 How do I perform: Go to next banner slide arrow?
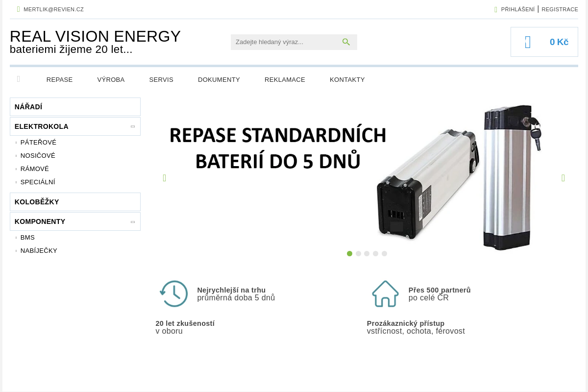(x=563, y=178)
